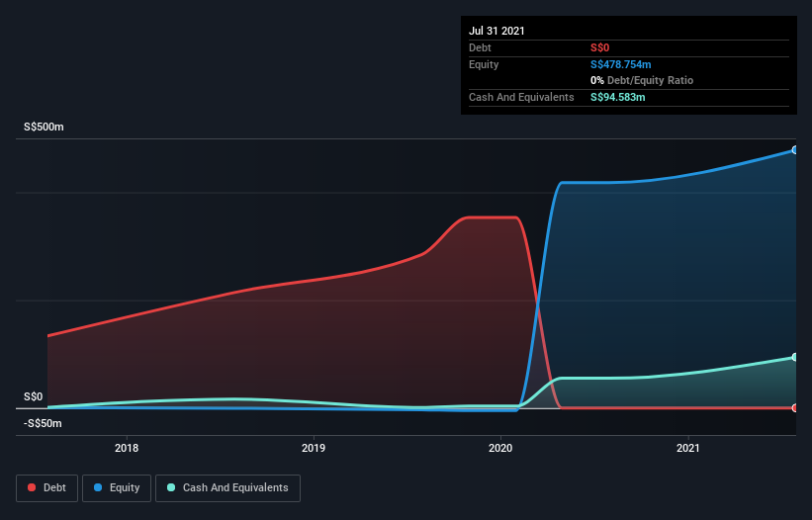
Task: Click the S$478.754m equity value
Action: [x=620, y=64]
